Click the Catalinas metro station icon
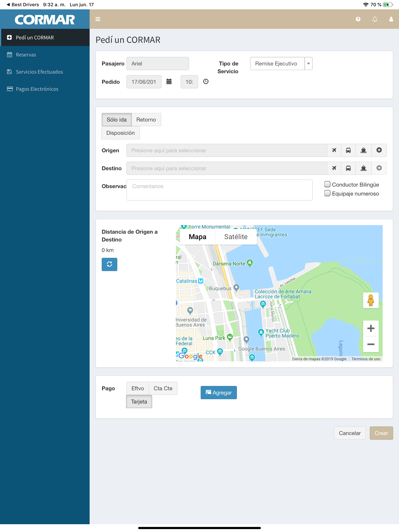Image resolution: width=399 pixels, height=532 pixels. pyautogui.click(x=200, y=281)
